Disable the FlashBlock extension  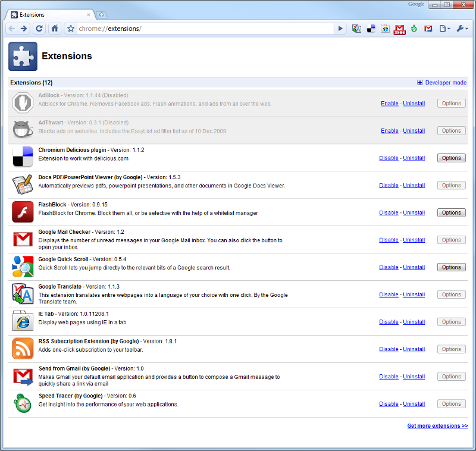click(x=389, y=213)
